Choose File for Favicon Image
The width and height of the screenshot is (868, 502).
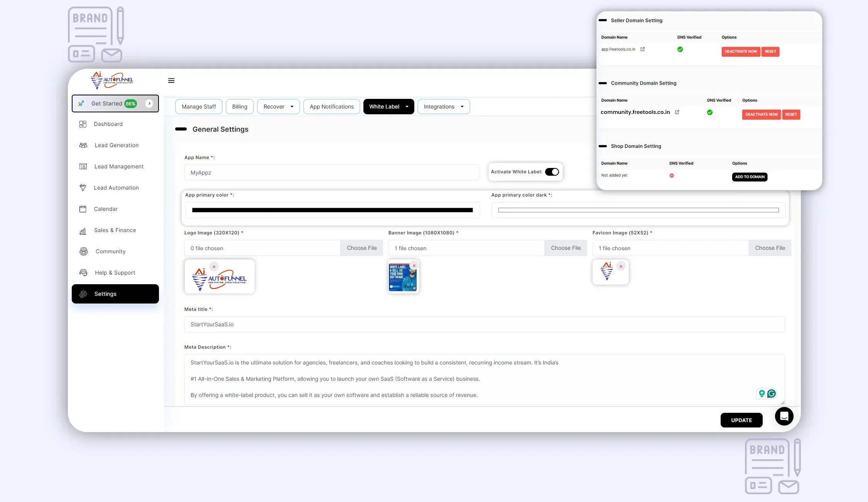pos(770,248)
